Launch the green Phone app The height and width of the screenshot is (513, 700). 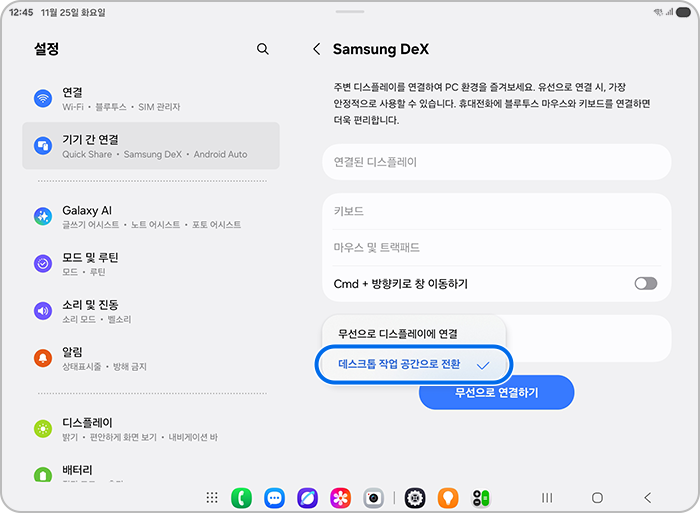point(242,498)
